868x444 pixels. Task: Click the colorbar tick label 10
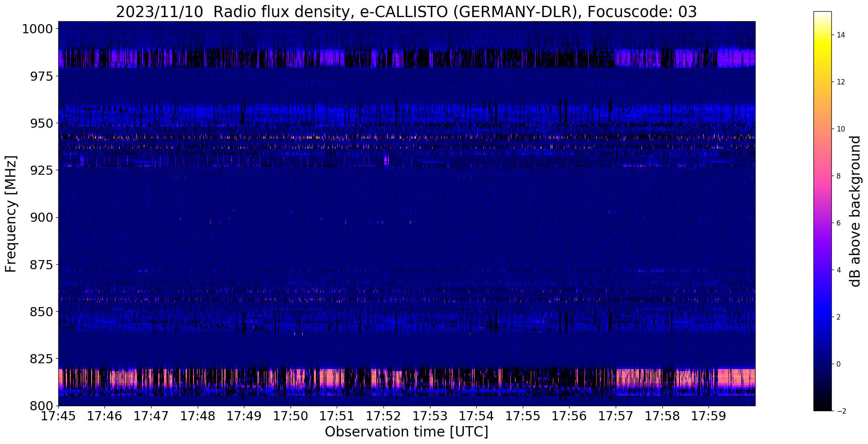[x=841, y=129]
